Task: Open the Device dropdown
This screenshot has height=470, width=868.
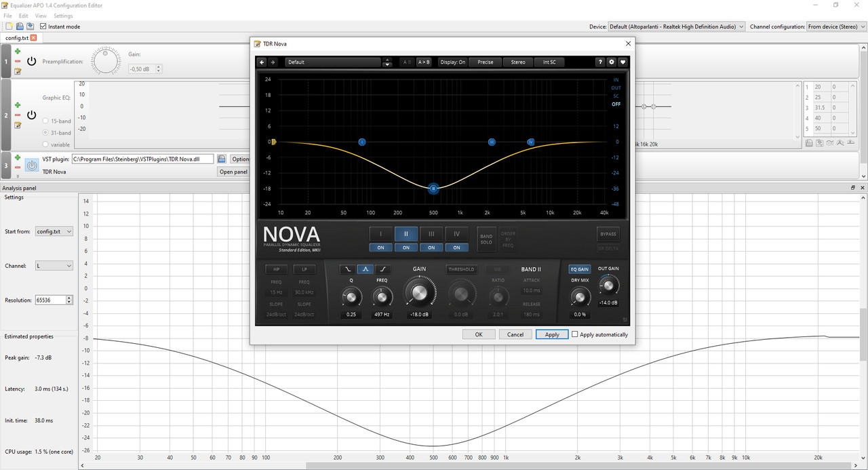Action: click(x=676, y=26)
